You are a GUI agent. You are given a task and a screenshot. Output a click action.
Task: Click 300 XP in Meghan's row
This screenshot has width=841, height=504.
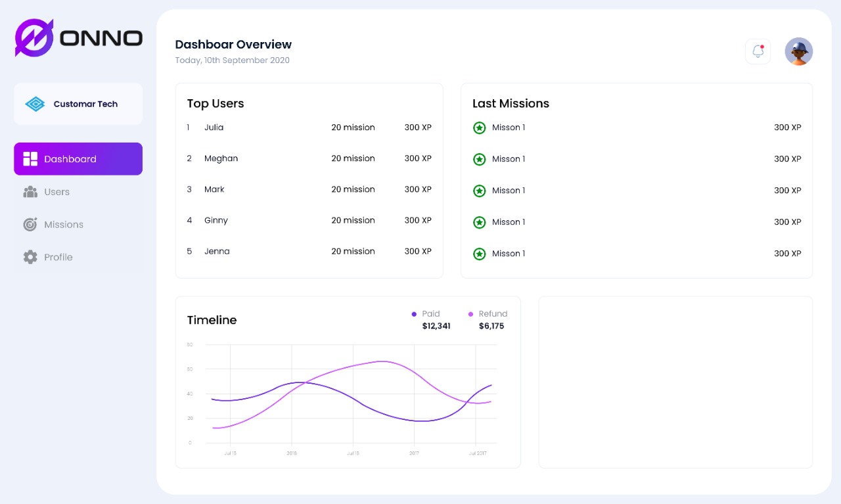pyautogui.click(x=418, y=158)
